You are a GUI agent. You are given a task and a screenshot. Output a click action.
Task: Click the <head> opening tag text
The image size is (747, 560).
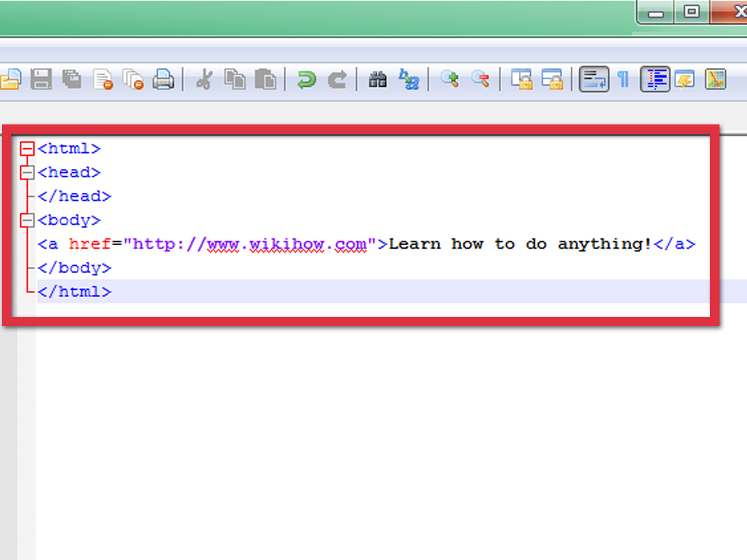[x=69, y=173]
